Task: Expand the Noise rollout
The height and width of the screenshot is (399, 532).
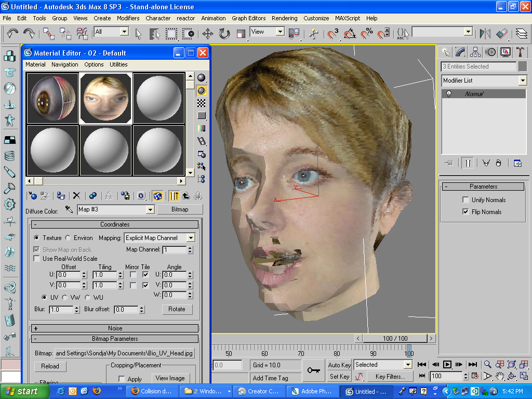Action: click(115, 328)
